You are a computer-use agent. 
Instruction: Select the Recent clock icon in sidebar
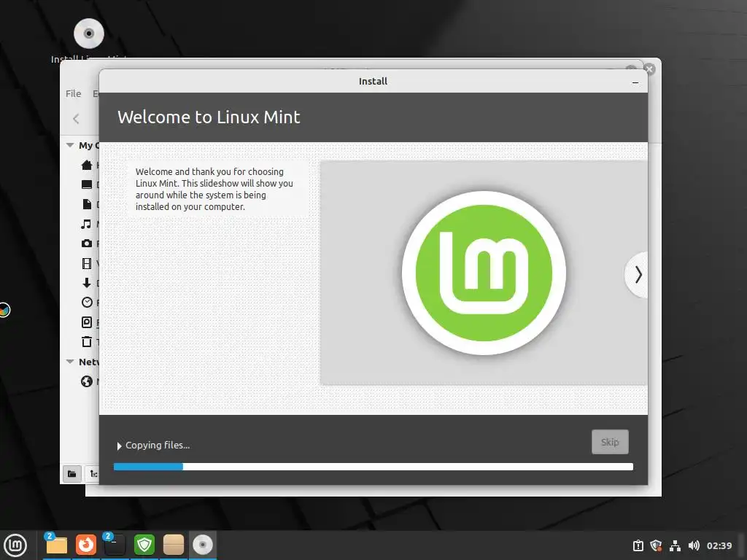coord(87,303)
